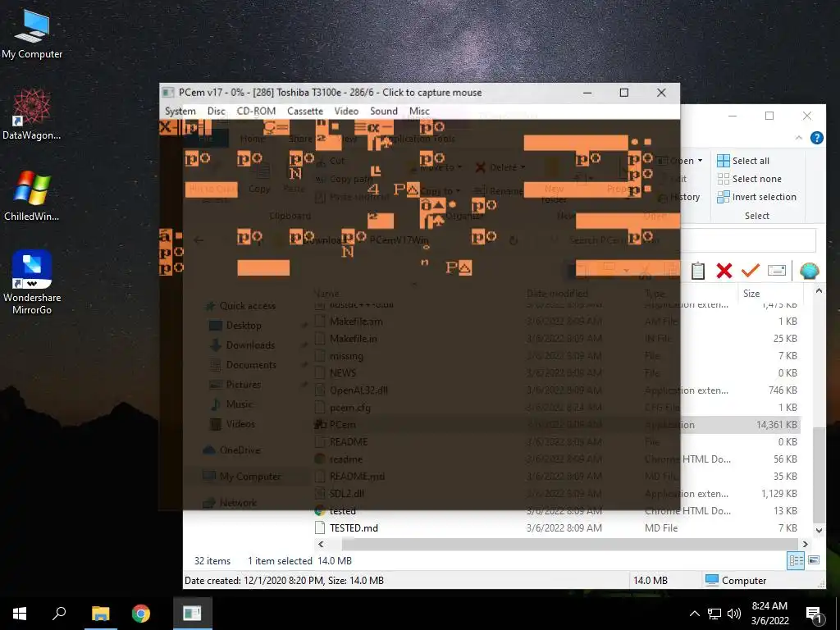Expand the Open dropdown arrow in Explorer ribbon

pos(700,161)
